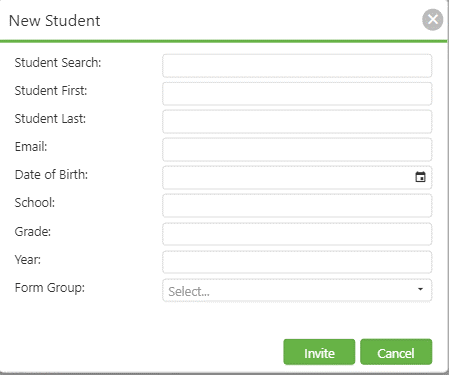Select the School input box
Screen dimensions: 449x375
tap(297, 206)
